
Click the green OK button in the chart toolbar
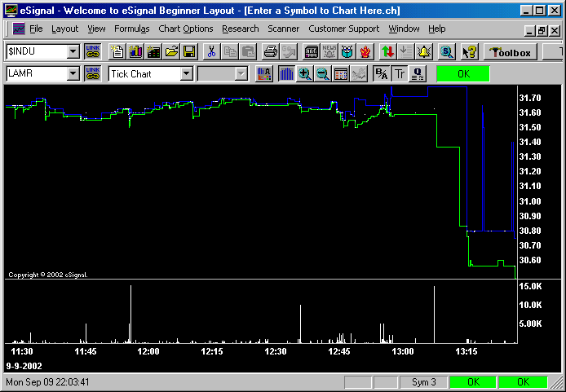pyautogui.click(x=463, y=74)
